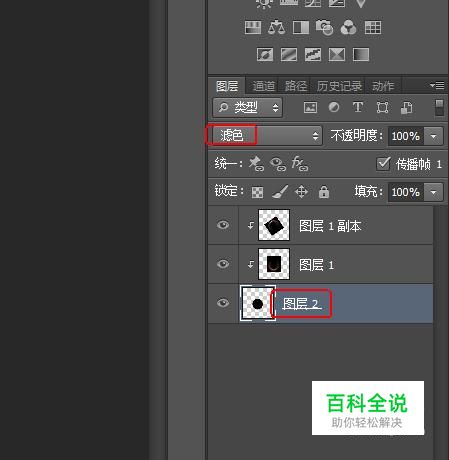Select the 图层 1 副本 layer name
The height and width of the screenshot is (460, 449).
click(x=330, y=226)
